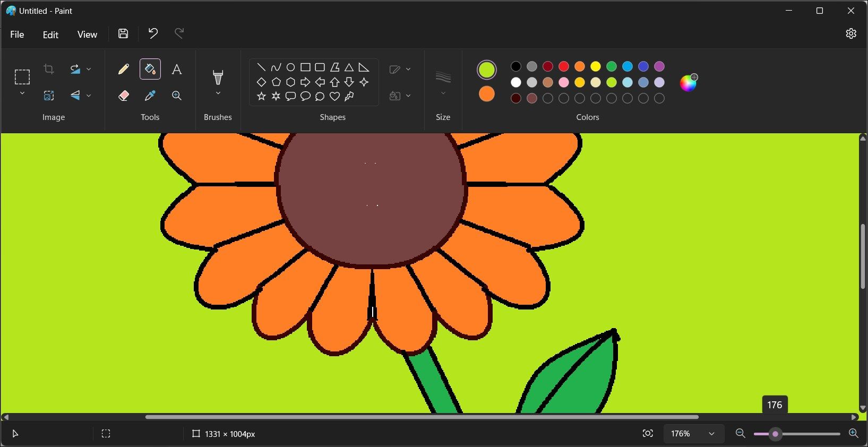
Task: Select the Eraser tool
Action: (x=123, y=96)
